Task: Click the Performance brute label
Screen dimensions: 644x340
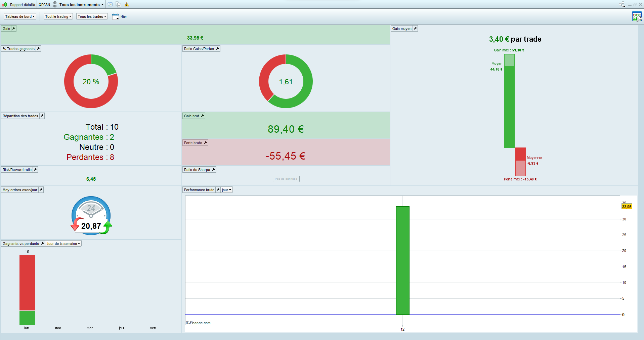Action: pos(199,190)
